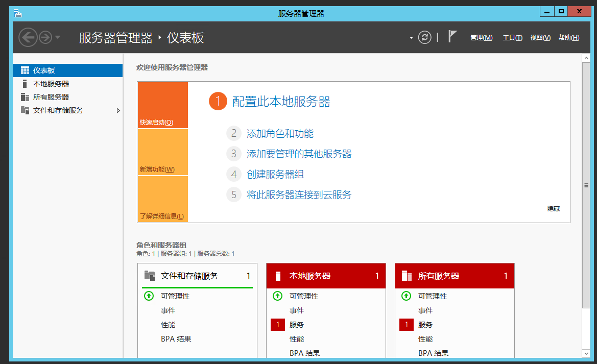The width and height of the screenshot is (597, 364).
Task: Click the refresh dashboard icon
Action: 424,37
